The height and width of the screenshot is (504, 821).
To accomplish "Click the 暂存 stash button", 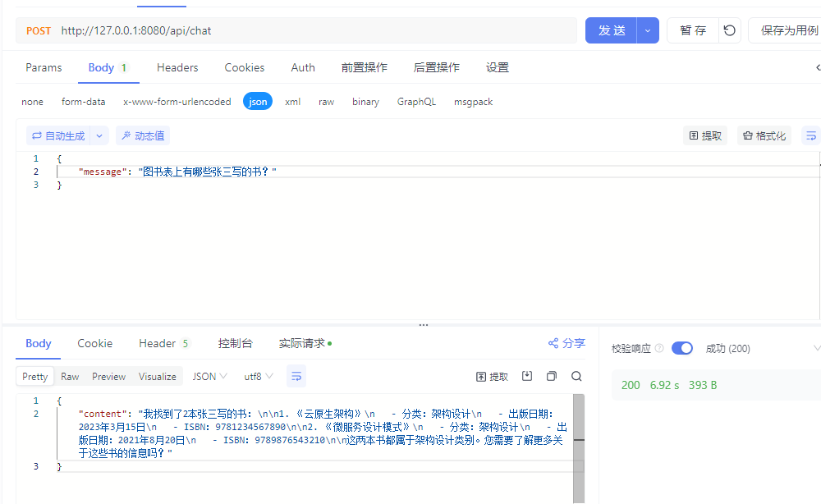I will (x=693, y=30).
